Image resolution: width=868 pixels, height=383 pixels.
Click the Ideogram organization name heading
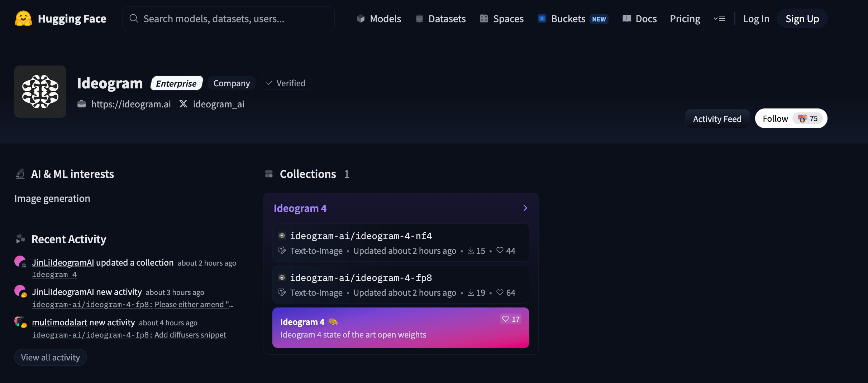pos(110,83)
